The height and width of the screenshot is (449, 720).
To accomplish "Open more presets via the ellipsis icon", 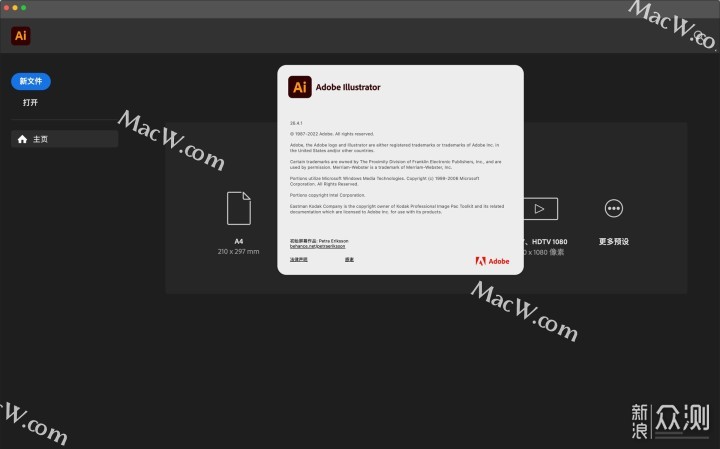I will click(613, 208).
